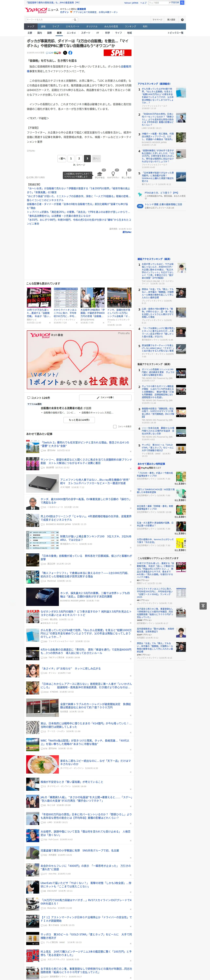Select the 有料 tab

coord(145,27)
